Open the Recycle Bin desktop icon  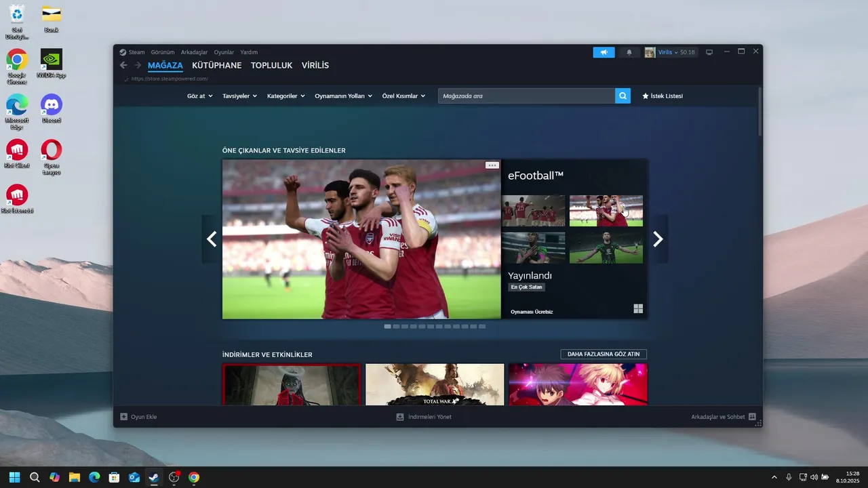click(17, 22)
